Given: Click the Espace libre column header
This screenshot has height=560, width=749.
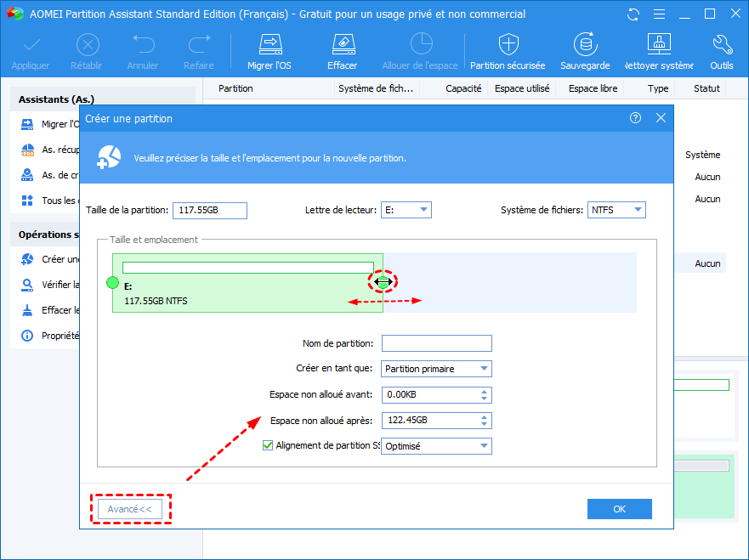Looking at the screenshot, I should [593, 88].
